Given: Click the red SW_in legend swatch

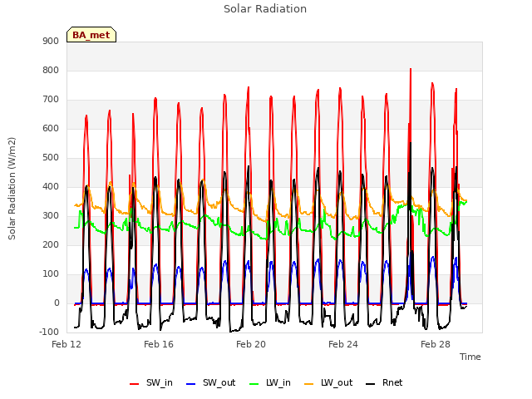Looking at the screenshot, I should [x=135, y=384].
